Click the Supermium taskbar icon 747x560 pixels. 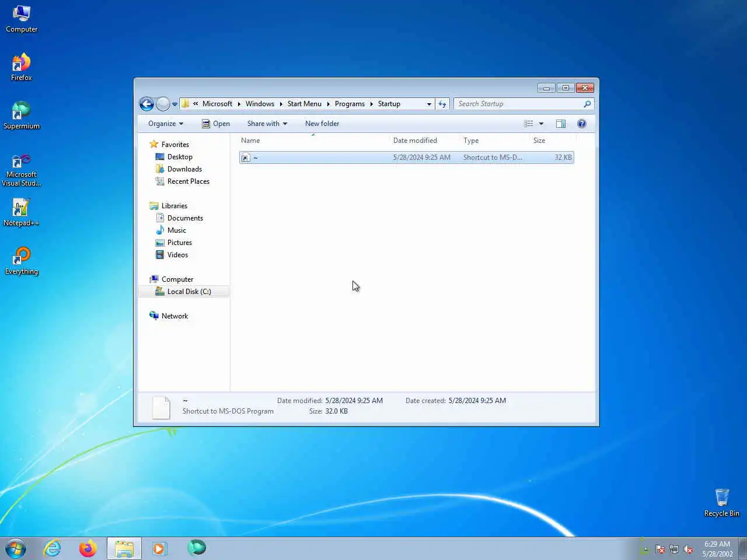(x=197, y=548)
